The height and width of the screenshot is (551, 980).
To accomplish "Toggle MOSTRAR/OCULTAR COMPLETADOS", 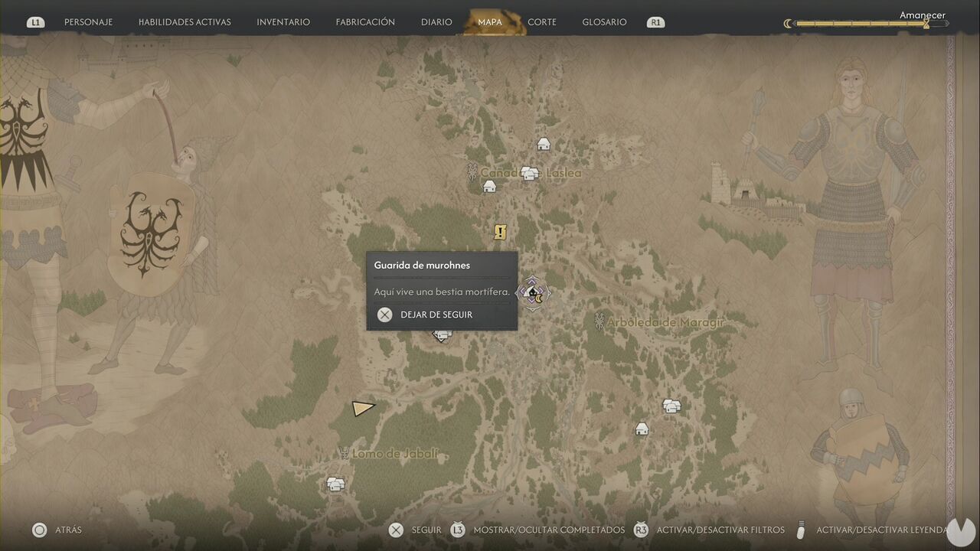I will pyautogui.click(x=549, y=530).
